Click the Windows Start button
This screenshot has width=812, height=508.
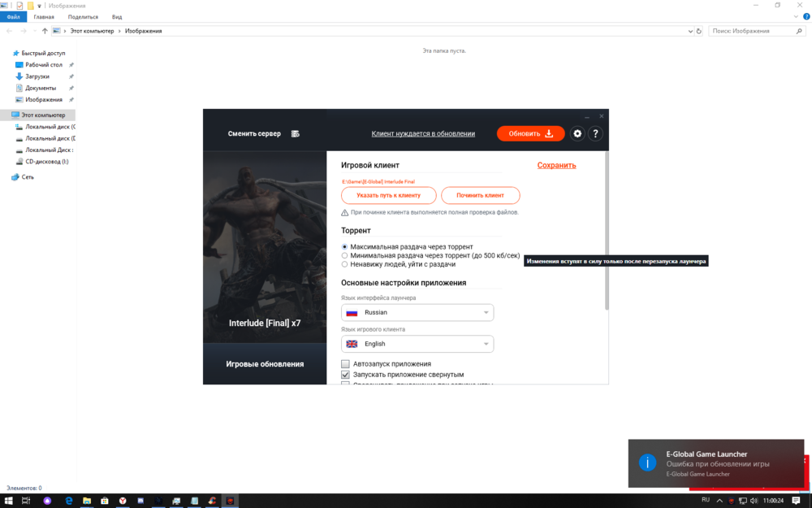[x=7, y=501]
